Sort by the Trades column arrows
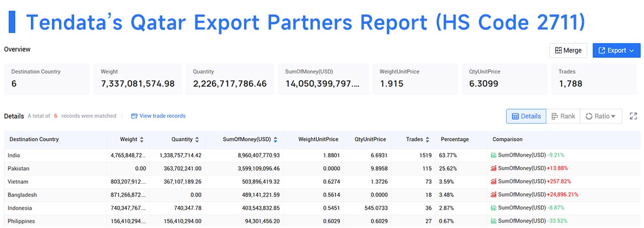Image resolution: width=644 pixels, height=228 pixels. tap(427, 139)
